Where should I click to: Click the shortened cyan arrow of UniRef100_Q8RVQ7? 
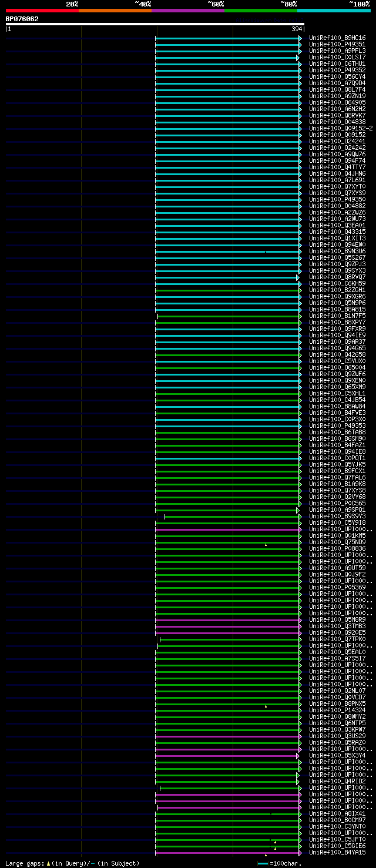coord(227,277)
